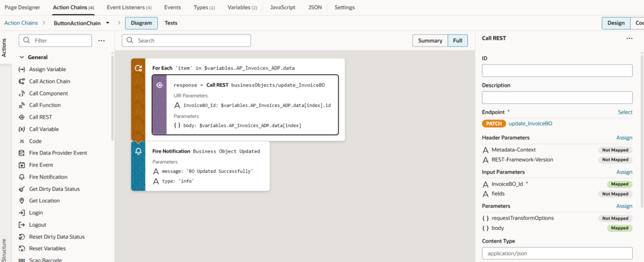Switch diagram view to Summary
The height and width of the screenshot is (262, 644).
(430, 41)
